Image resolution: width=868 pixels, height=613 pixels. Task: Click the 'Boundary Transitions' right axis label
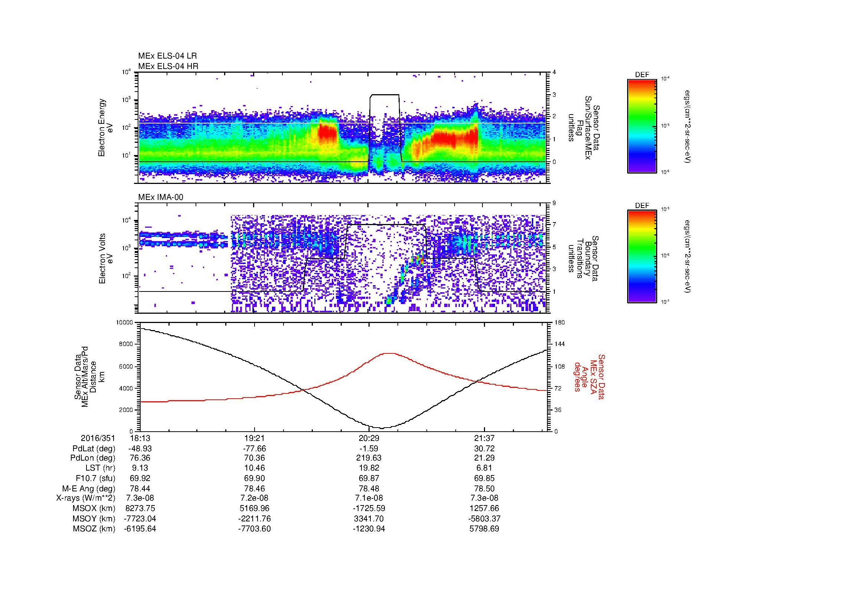pyautogui.click(x=584, y=258)
